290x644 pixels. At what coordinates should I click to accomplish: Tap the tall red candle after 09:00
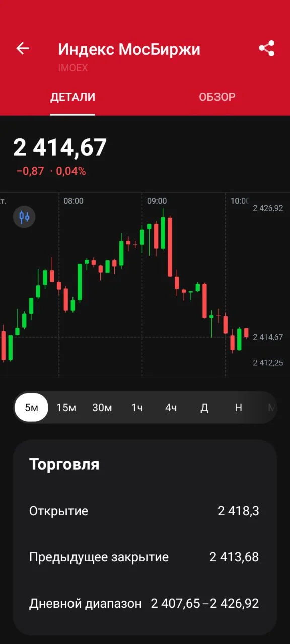(x=170, y=247)
